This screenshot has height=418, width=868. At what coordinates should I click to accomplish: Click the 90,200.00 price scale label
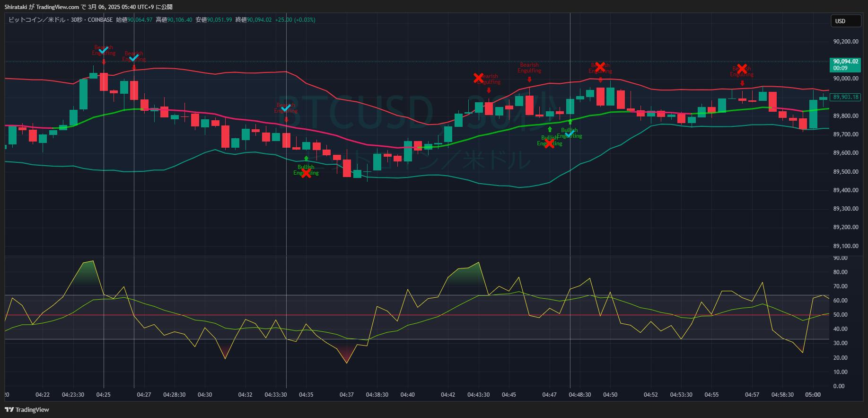846,42
